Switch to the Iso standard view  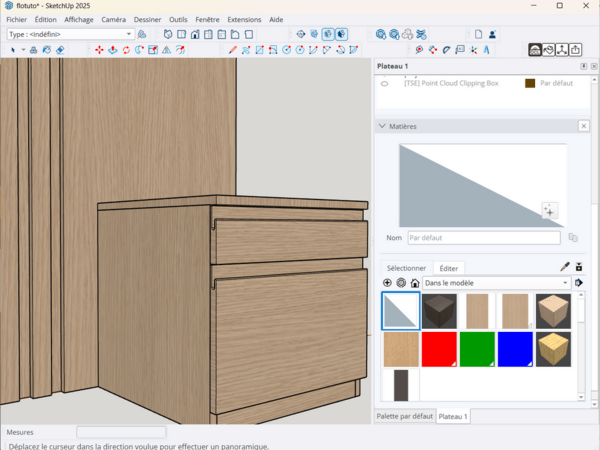[168, 34]
